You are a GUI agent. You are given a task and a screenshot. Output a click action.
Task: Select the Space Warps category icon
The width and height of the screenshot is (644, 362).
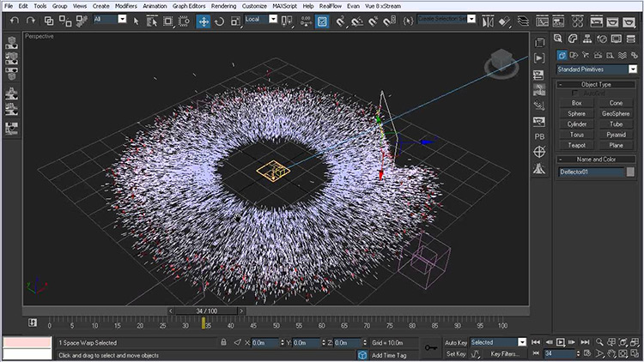(623, 55)
